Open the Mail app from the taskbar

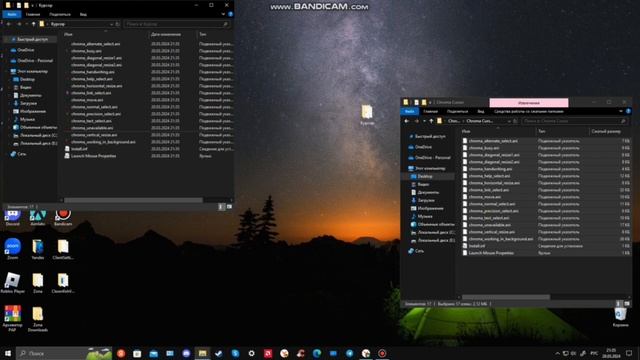coord(153,353)
